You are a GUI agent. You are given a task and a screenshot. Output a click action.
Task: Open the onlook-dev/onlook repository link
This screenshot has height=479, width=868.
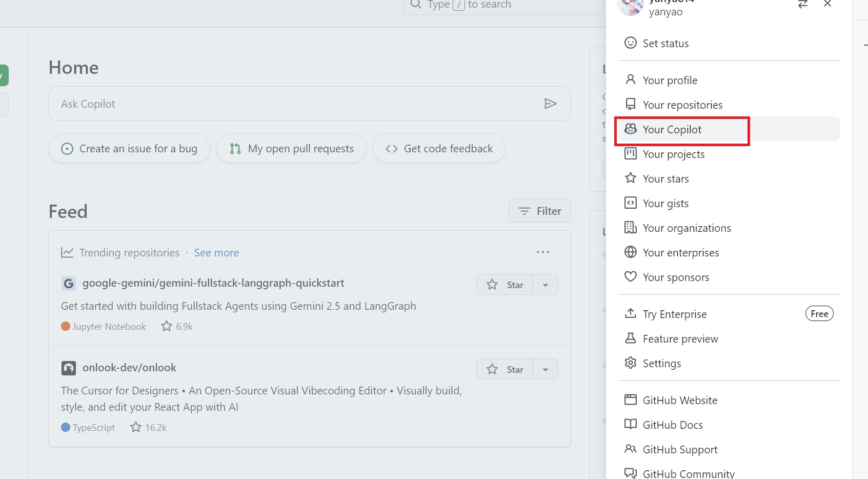pyautogui.click(x=129, y=368)
